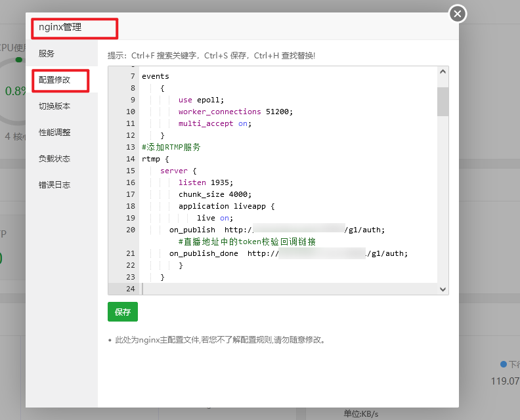Screen dimensions: 520x420
Task: Open the 服务 tab
Action: pyautogui.click(x=47, y=53)
